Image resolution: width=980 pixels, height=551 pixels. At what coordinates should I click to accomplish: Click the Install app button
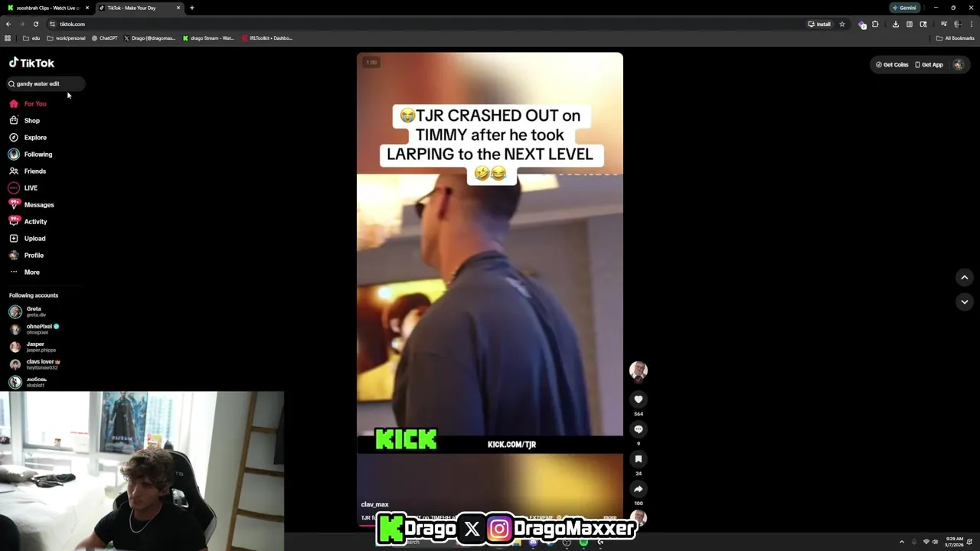point(819,24)
